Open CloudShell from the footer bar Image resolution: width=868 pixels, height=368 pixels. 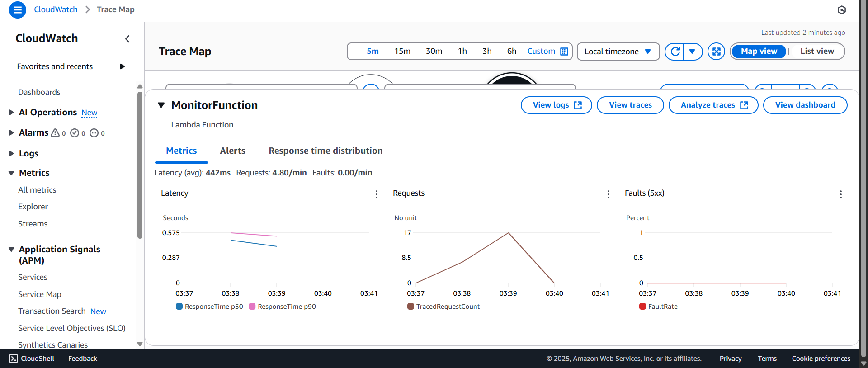point(32,359)
